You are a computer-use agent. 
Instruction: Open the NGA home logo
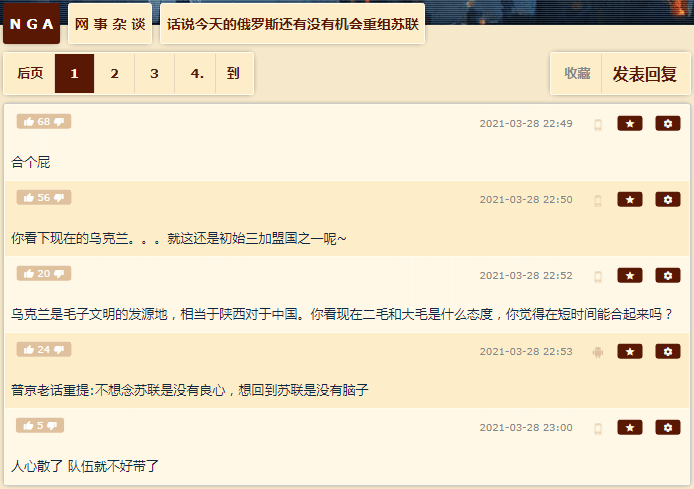(31, 24)
